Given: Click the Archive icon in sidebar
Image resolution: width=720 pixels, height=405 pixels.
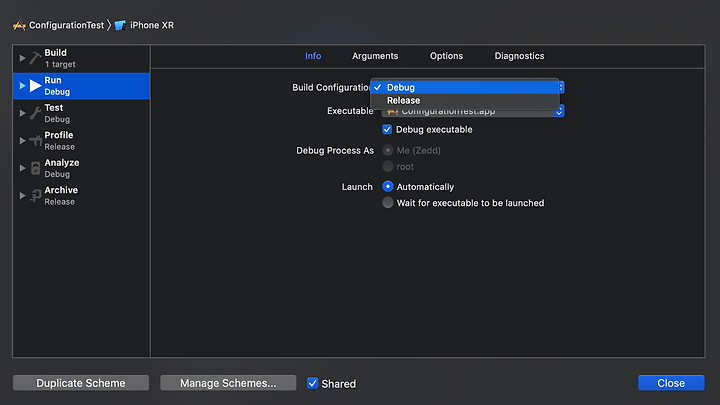Looking at the screenshot, I should point(35,196).
